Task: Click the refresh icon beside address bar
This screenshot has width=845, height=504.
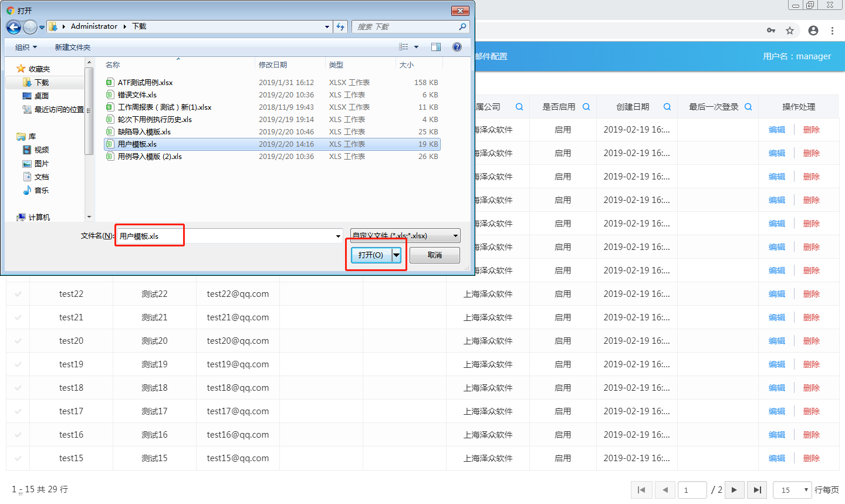Action: (340, 26)
